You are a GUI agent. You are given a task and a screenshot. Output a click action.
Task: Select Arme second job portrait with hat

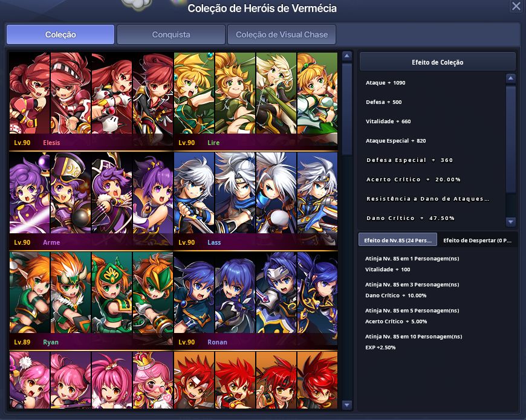point(71,193)
